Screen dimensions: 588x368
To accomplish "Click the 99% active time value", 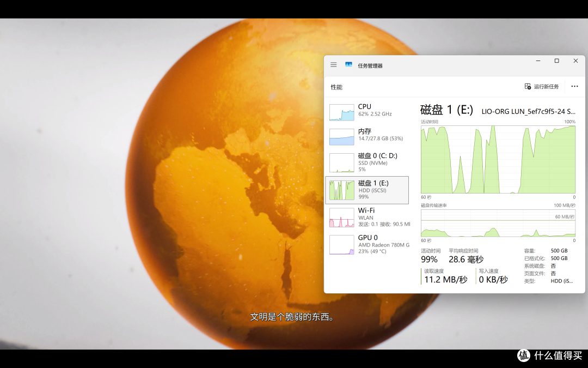I will pyautogui.click(x=429, y=260).
